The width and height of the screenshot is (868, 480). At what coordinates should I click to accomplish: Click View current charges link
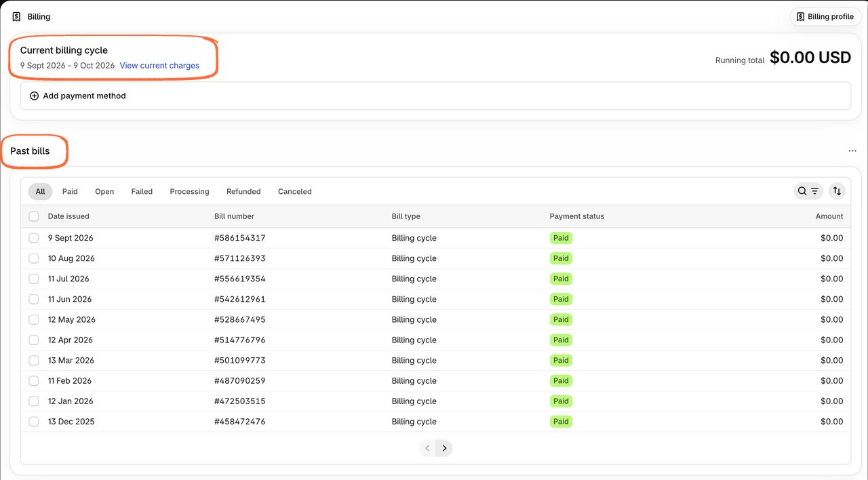click(159, 66)
